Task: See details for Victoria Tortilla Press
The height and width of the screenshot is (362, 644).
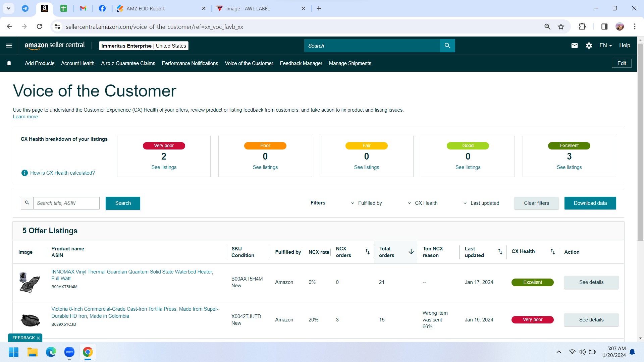Action: point(591,320)
